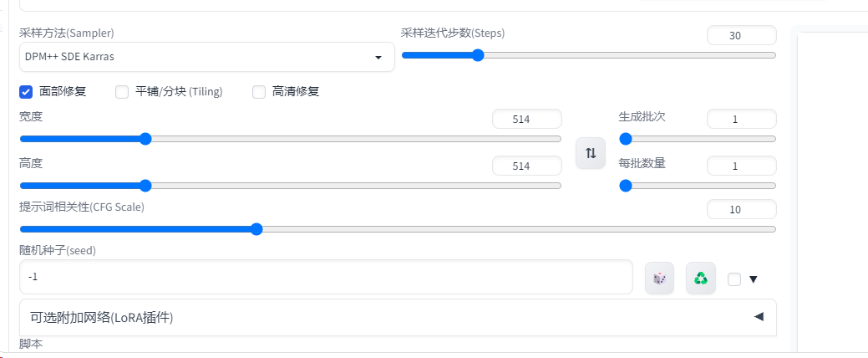The height and width of the screenshot is (358, 868).
Task: Click the 生成批次 batch count slider
Action: (x=698, y=139)
